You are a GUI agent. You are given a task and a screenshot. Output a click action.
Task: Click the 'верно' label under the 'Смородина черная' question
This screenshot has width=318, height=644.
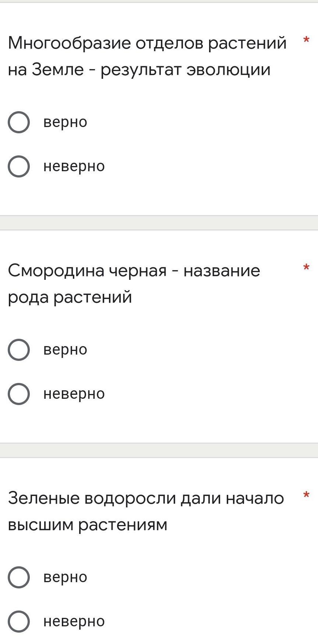coord(65,350)
